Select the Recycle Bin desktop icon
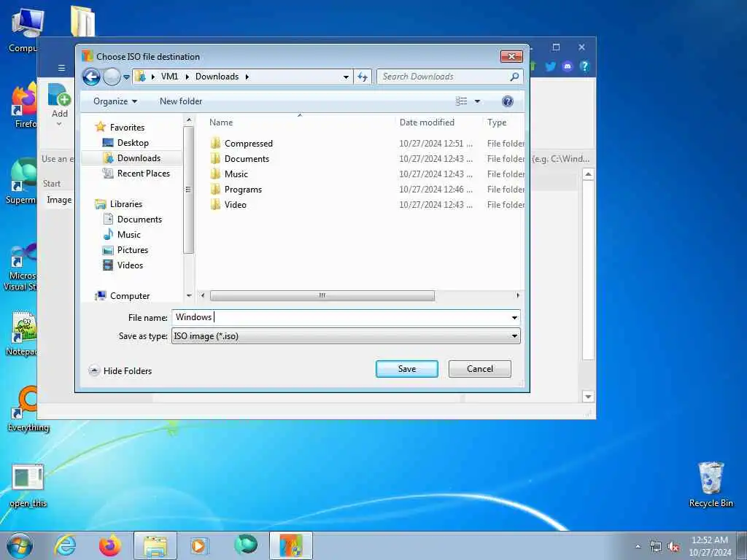 (x=711, y=484)
